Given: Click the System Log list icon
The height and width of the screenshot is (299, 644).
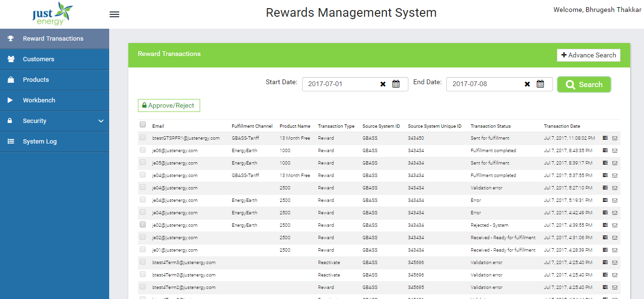Looking at the screenshot, I should (11, 141).
